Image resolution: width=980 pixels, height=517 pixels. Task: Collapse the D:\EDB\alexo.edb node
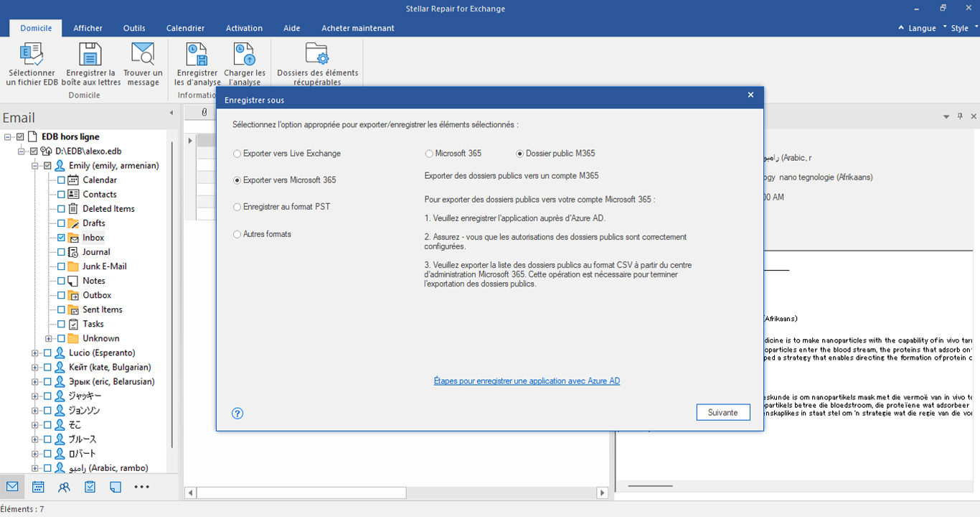click(x=21, y=152)
